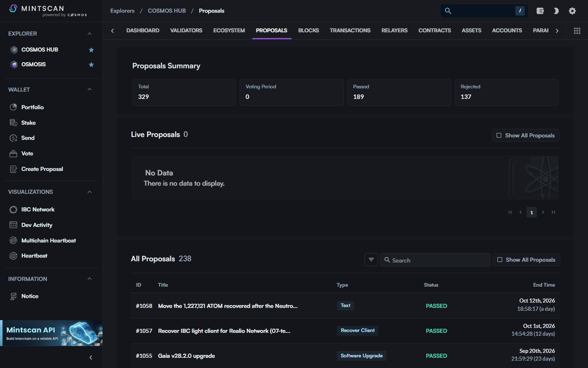Open Portfolio in wallet section
588x368 pixels.
coord(32,107)
